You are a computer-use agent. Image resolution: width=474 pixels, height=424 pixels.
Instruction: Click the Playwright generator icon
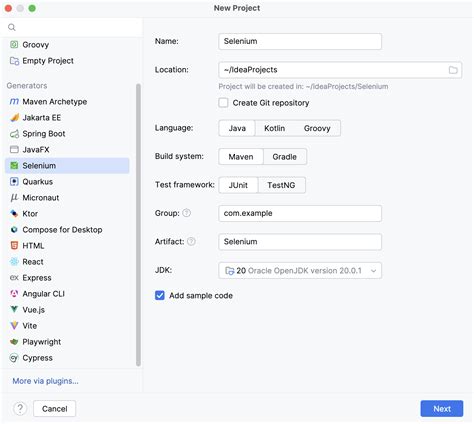coord(14,342)
